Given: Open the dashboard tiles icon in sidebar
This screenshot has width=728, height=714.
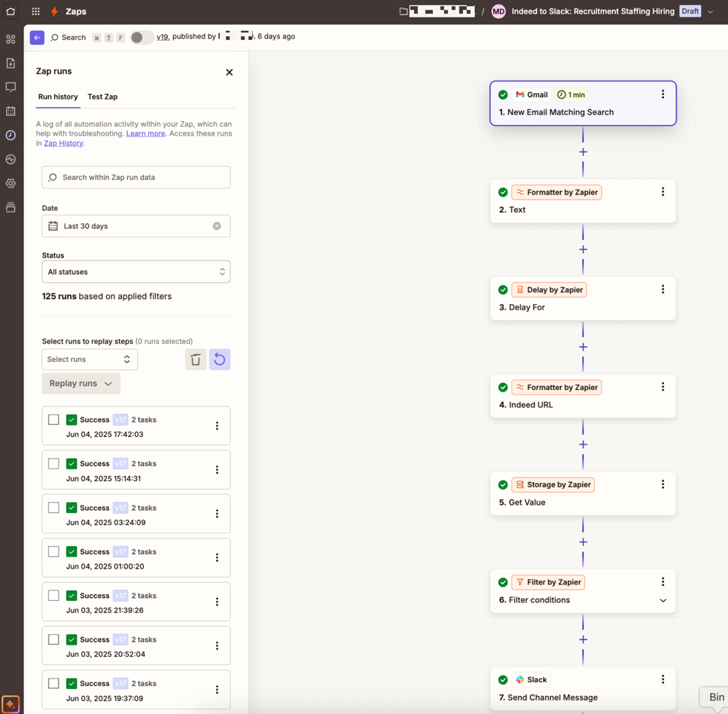Looking at the screenshot, I should (11, 39).
